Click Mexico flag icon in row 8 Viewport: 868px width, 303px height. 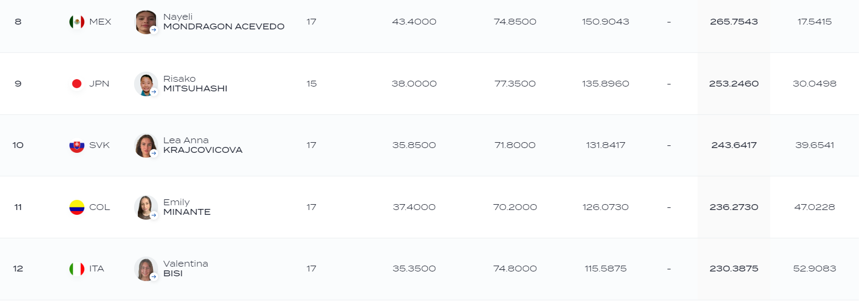coord(77,22)
